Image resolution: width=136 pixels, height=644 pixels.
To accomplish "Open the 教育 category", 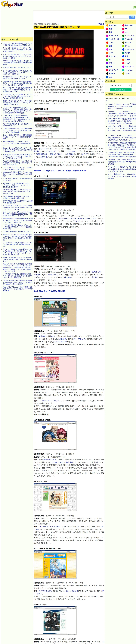I will (x=110, y=29).
